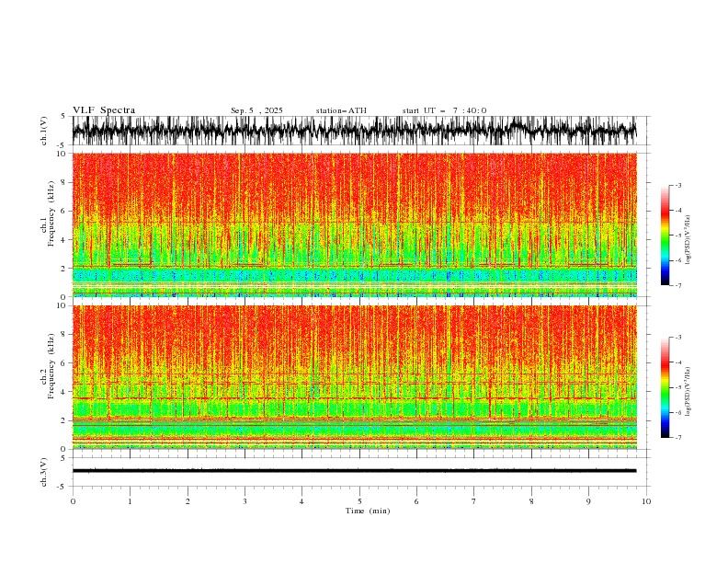Click time axis tick label "5"

359,501
